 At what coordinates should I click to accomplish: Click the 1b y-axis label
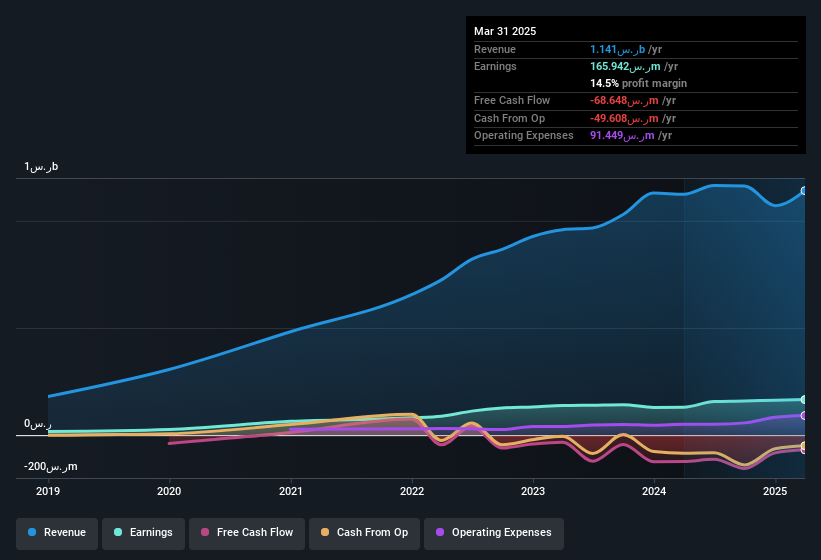click(x=41, y=167)
